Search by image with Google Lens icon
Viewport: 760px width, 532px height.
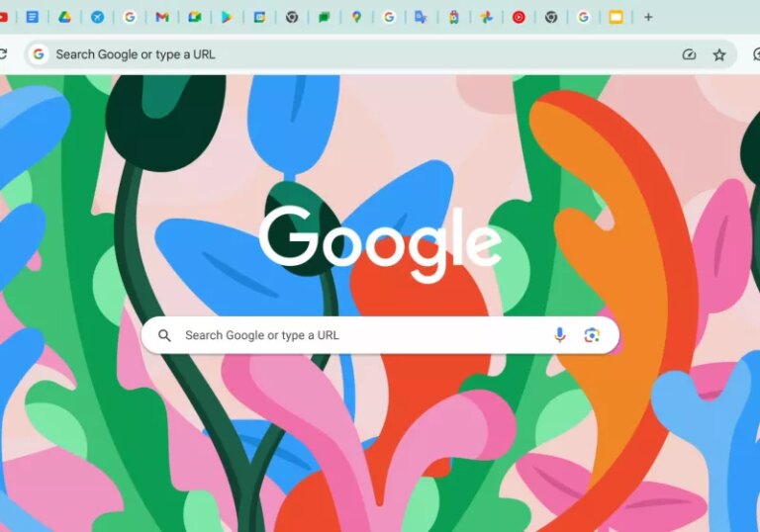coord(592,335)
